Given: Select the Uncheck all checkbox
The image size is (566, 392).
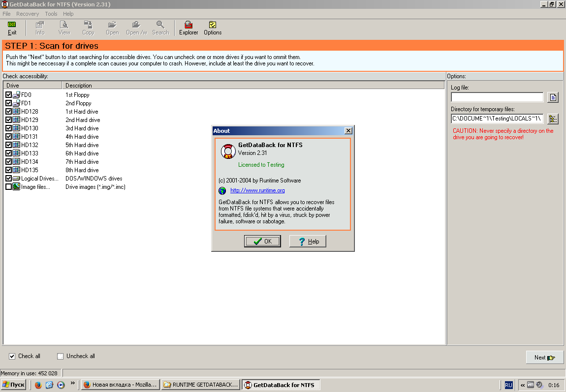Looking at the screenshot, I should click(61, 356).
